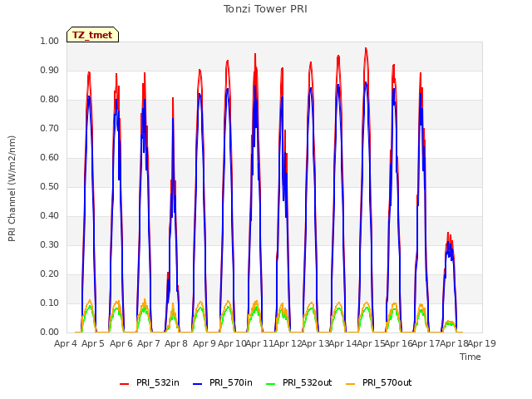Click the Apr 7 x-axis label
The image size is (532, 399).
click(149, 343)
